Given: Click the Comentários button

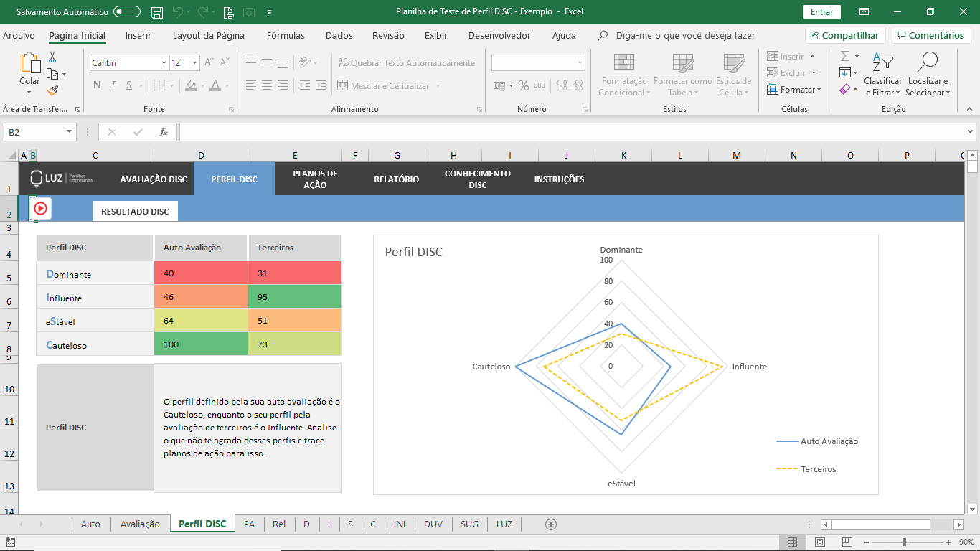Looking at the screenshot, I should point(931,35).
